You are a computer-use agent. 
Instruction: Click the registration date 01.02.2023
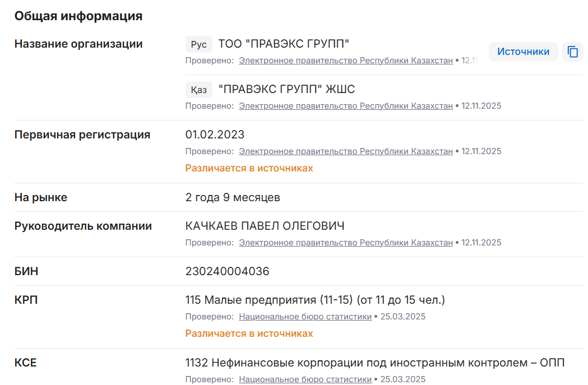click(x=215, y=135)
